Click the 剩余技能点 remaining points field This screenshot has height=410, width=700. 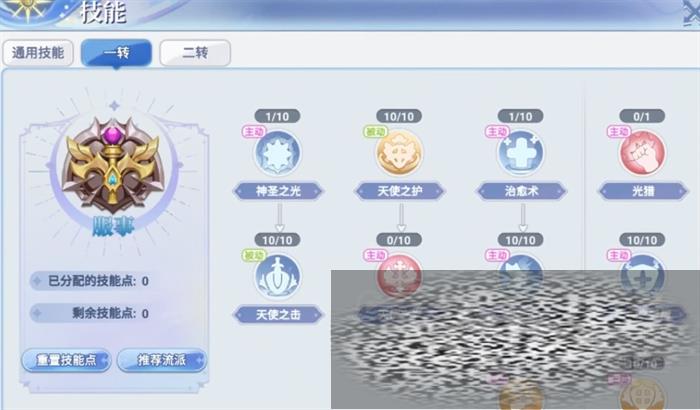92,314
